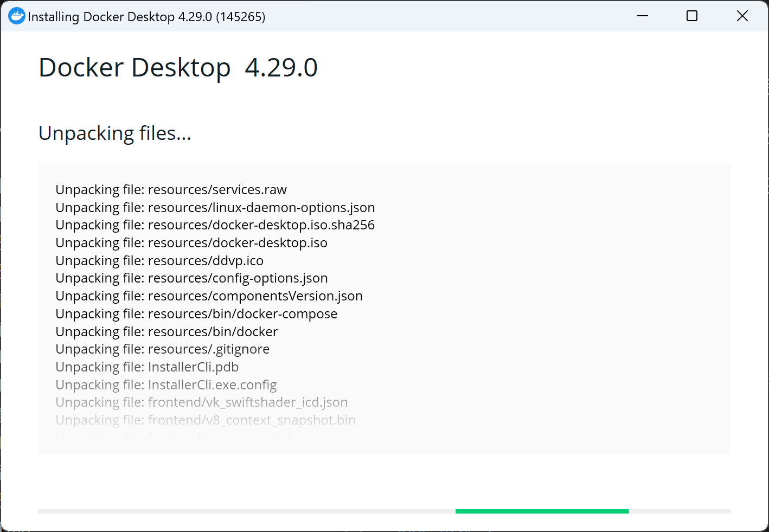The width and height of the screenshot is (769, 532).
Task: Select the 'resources/config-options.json' log line
Action: [191, 278]
